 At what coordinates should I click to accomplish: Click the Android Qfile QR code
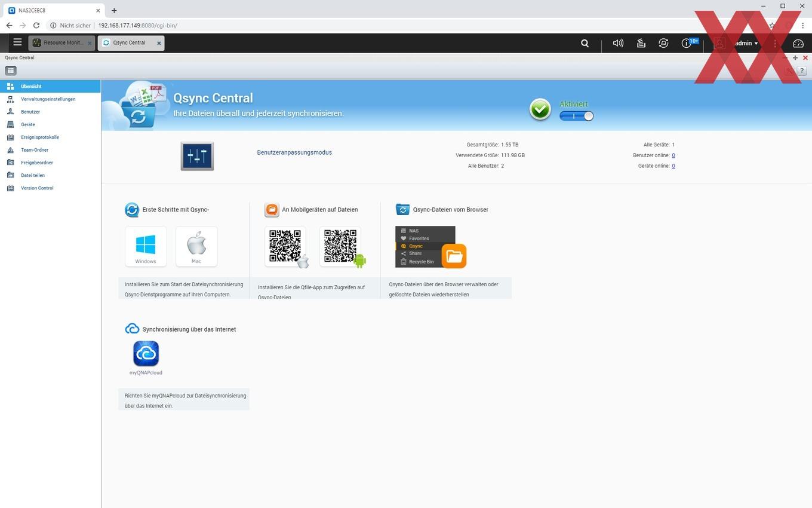(x=341, y=246)
